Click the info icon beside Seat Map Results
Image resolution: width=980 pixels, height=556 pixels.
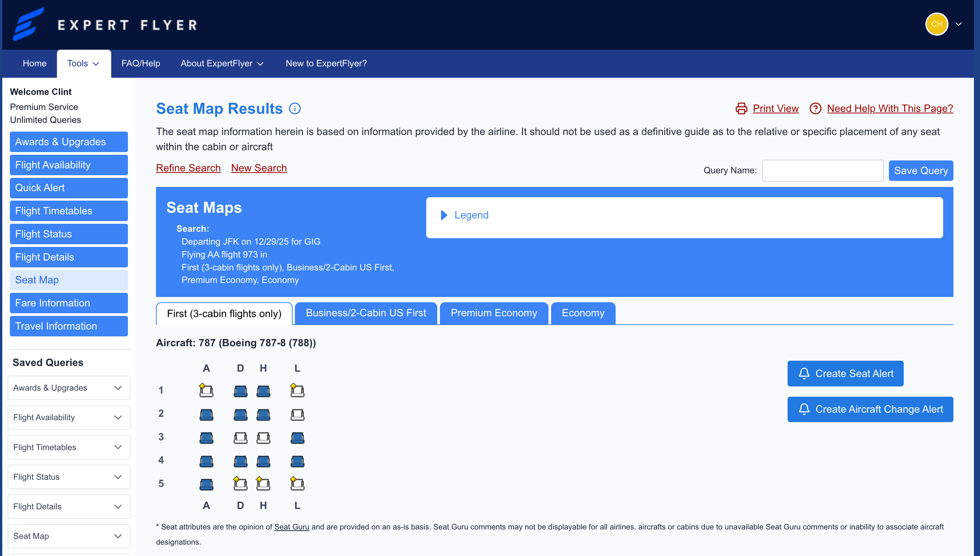295,108
